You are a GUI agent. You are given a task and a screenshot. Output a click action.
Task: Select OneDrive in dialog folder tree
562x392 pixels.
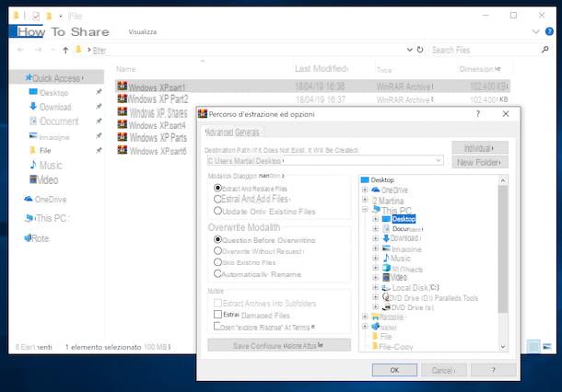(x=390, y=190)
